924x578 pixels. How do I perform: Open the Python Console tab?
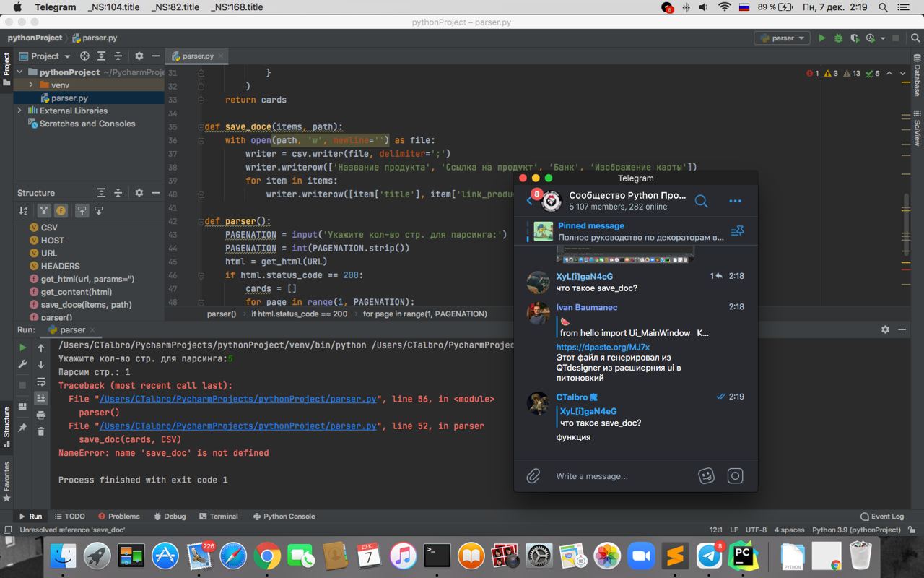[x=284, y=517]
